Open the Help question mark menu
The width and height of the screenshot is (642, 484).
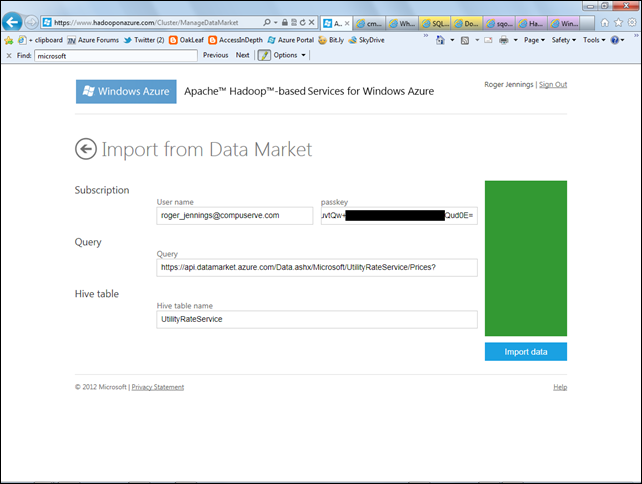click(617, 40)
